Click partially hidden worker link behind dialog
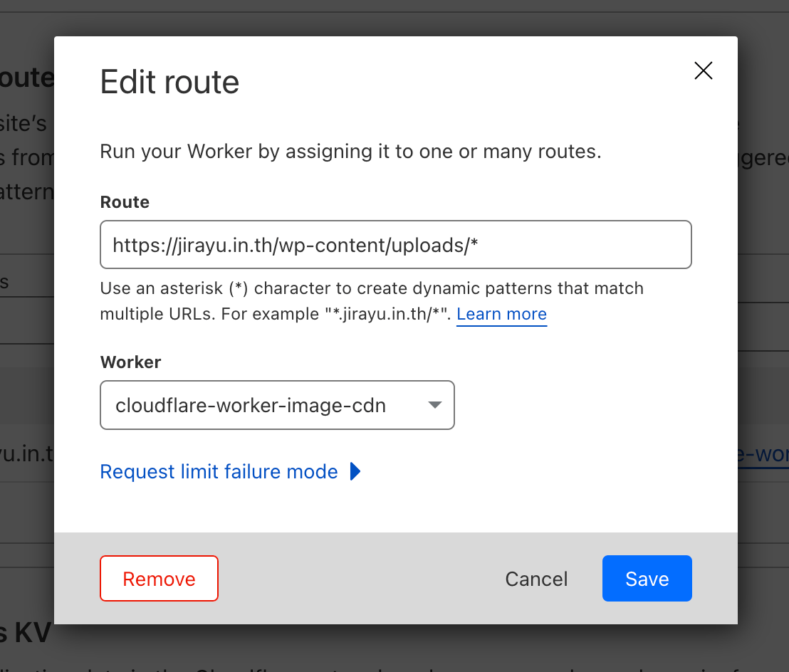The height and width of the screenshot is (672, 789). click(763, 455)
